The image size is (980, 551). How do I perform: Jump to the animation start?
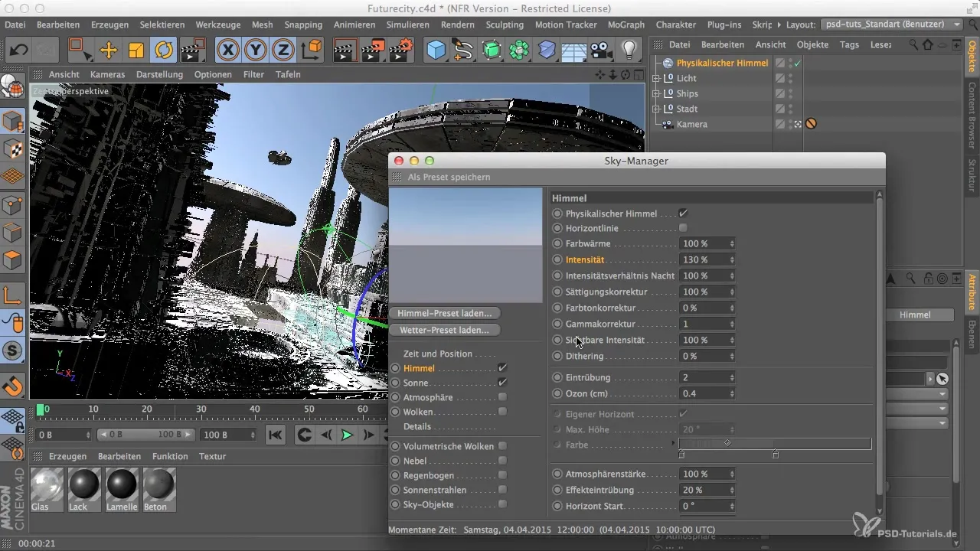pyautogui.click(x=276, y=435)
